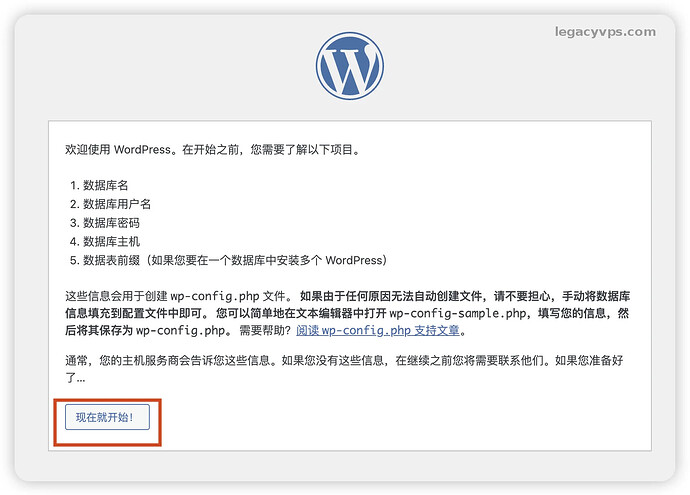This screenshot has height=495, width=690.
Task: Click the paragraph beginning 通常，您的主机服务商
Action: (344, 369)
